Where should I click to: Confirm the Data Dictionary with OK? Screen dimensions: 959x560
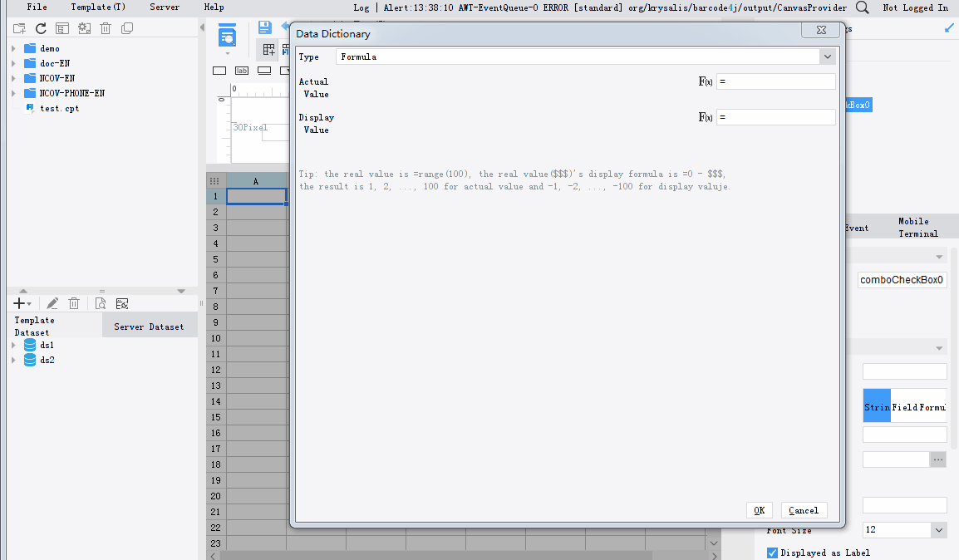759,509
